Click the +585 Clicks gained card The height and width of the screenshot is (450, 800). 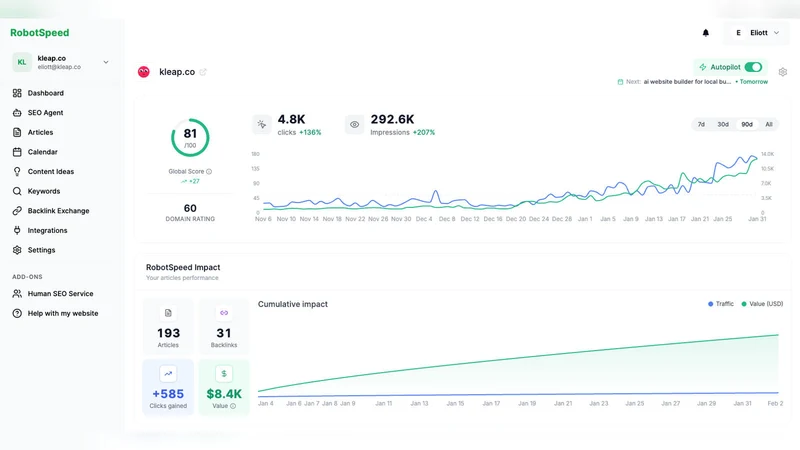pyautogui.click(x=168, y=387)
